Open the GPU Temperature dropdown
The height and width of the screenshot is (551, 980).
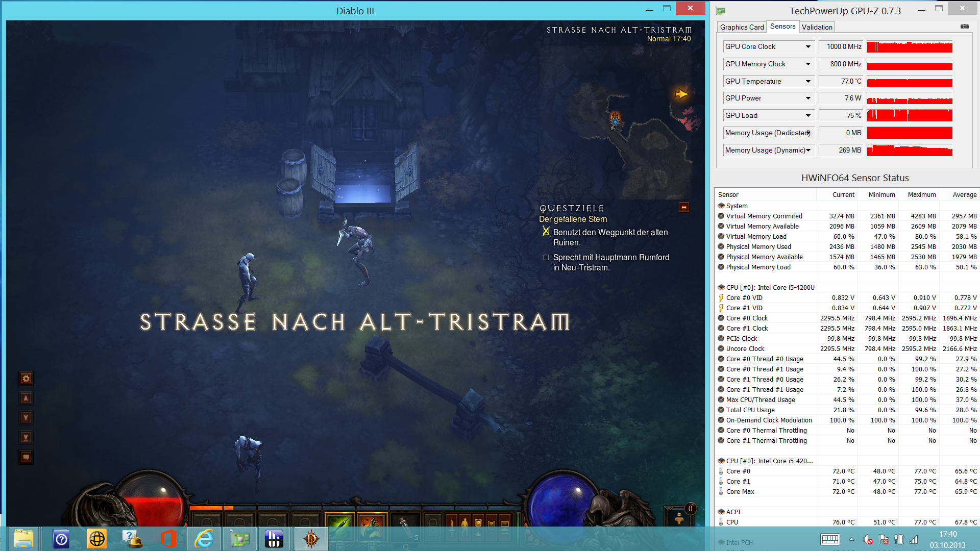coord(808,82)
